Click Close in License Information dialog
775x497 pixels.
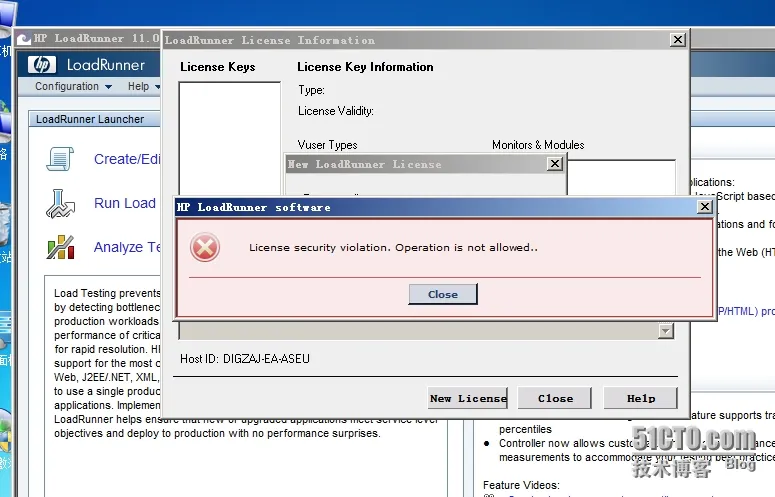click(555, 398)
